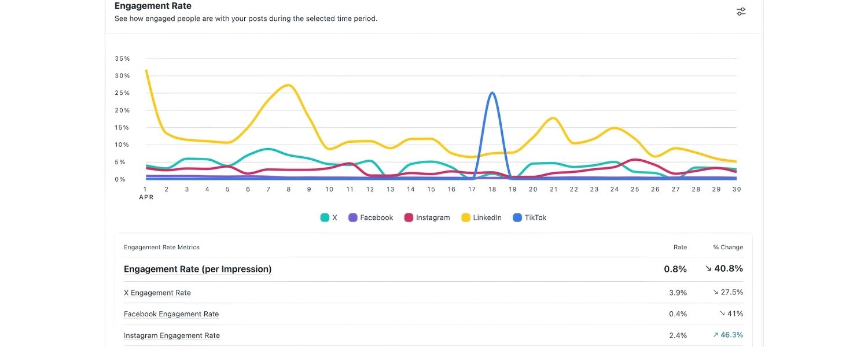Open the Facebook Engagement Rate link
The image size is (868, 347).
(x=171, y=314)
